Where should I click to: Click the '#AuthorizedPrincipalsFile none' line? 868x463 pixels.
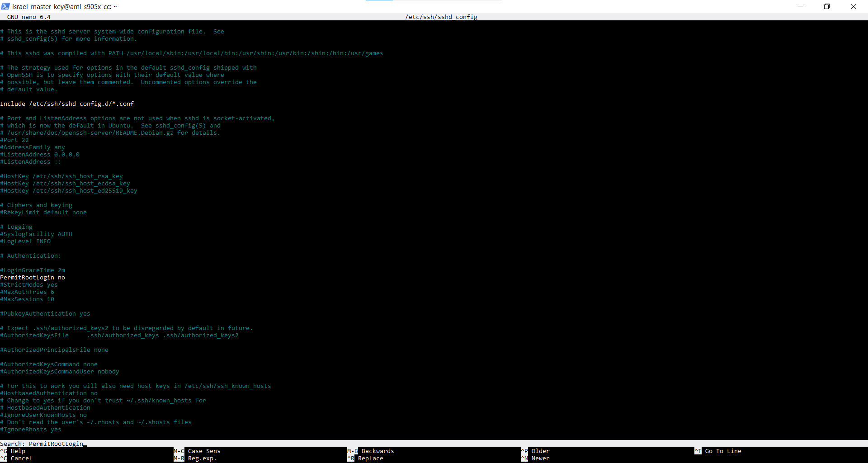pos(54,350)
